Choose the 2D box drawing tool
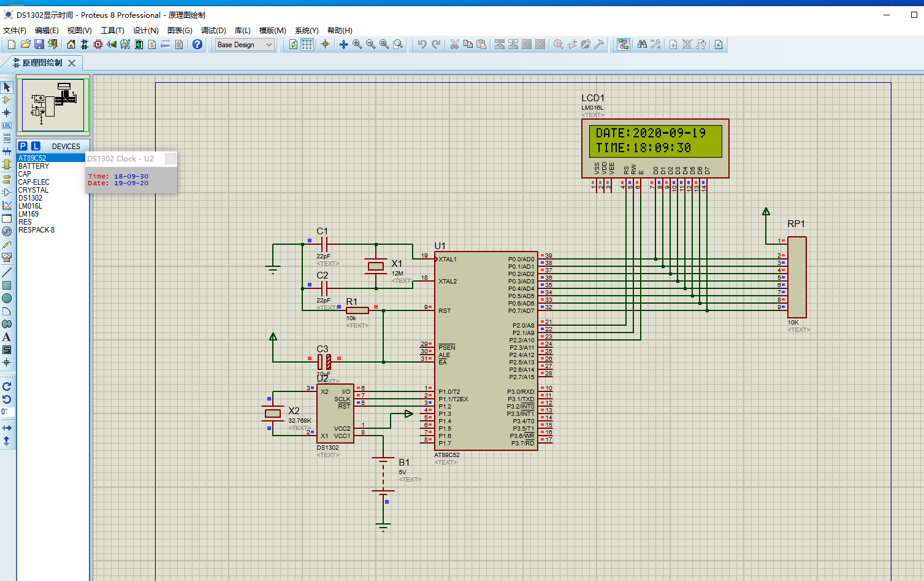 pyautogui.click(x=7, y=285)
